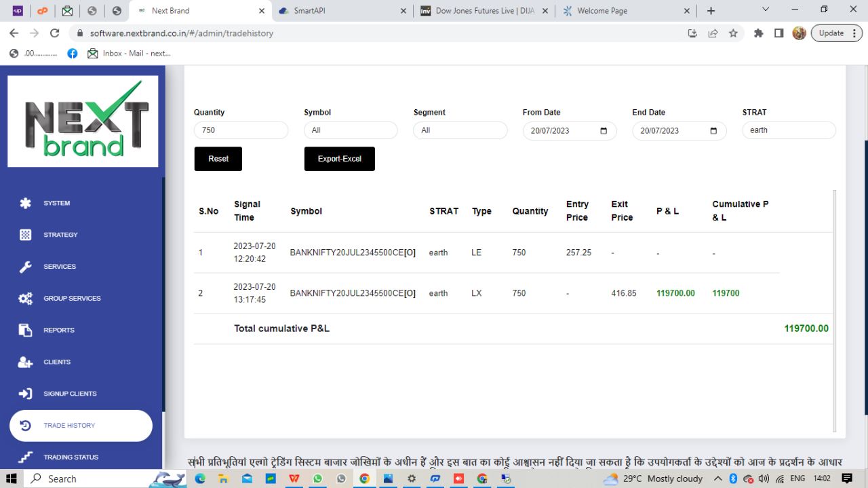Open Group Services gears icon

pyautogui.click(x=26, y=299)
